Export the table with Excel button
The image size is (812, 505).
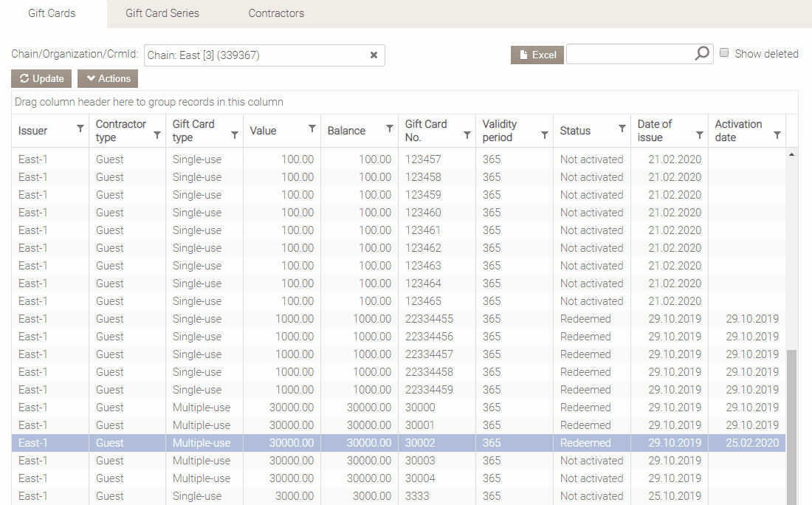click(537, 55)
